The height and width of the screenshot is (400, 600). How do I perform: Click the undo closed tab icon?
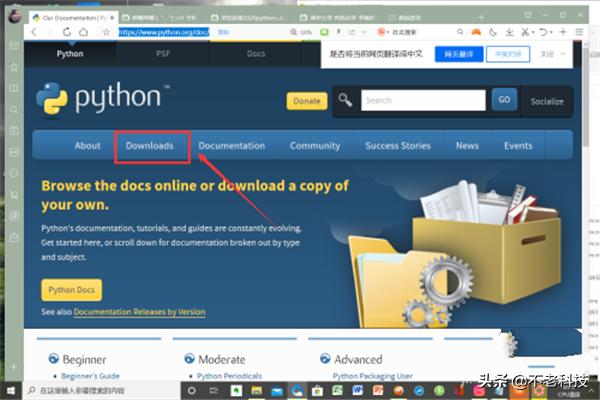coord(543,32)
